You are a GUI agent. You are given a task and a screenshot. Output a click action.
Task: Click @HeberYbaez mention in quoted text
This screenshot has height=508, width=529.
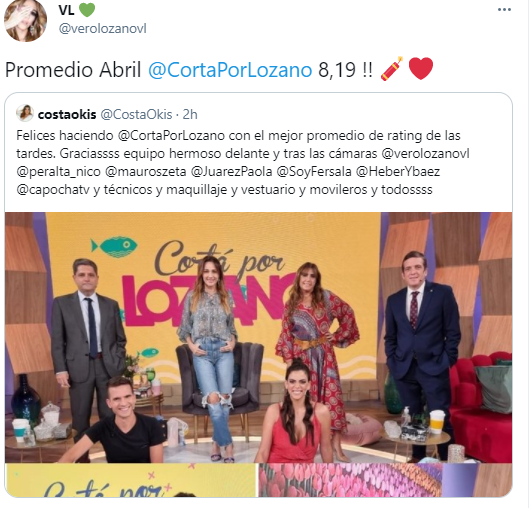coord(398,172)
